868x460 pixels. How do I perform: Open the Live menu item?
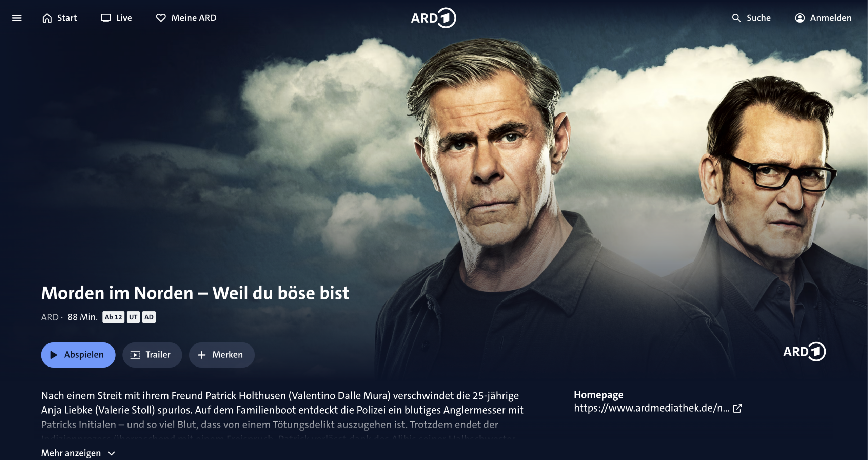click(116, 18)
